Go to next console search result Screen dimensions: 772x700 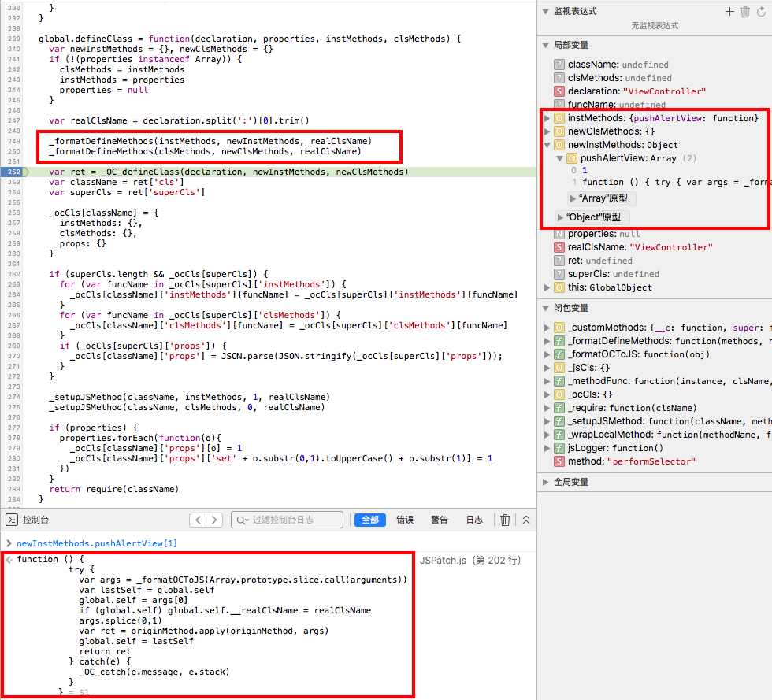coord(214,520)
